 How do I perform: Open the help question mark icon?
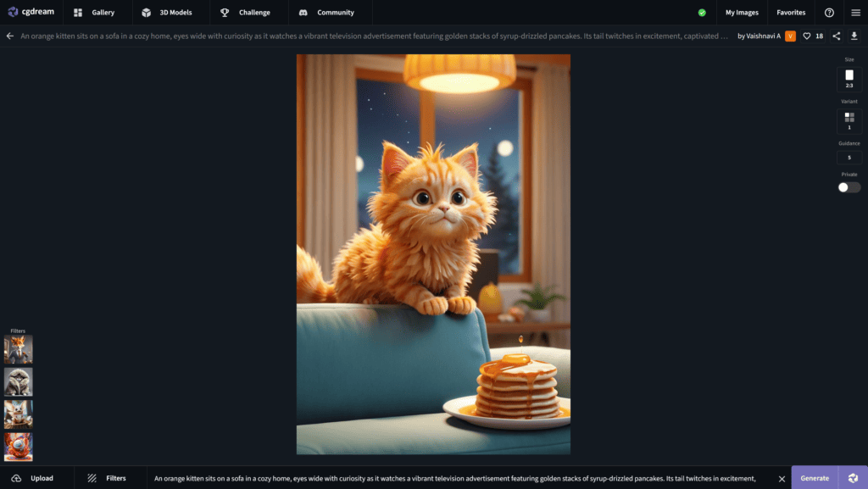[x=829, y=13]
